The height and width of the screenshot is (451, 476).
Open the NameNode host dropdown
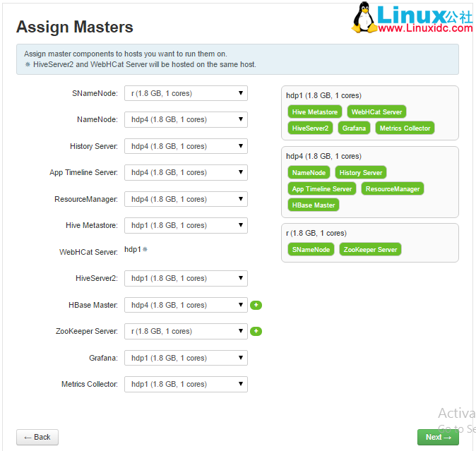click(186, 119)
